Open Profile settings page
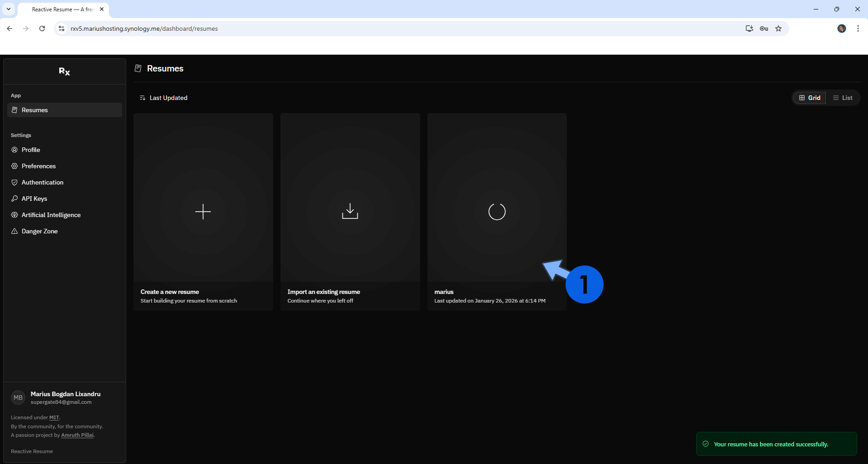868x464 pixels. [31, 150]
